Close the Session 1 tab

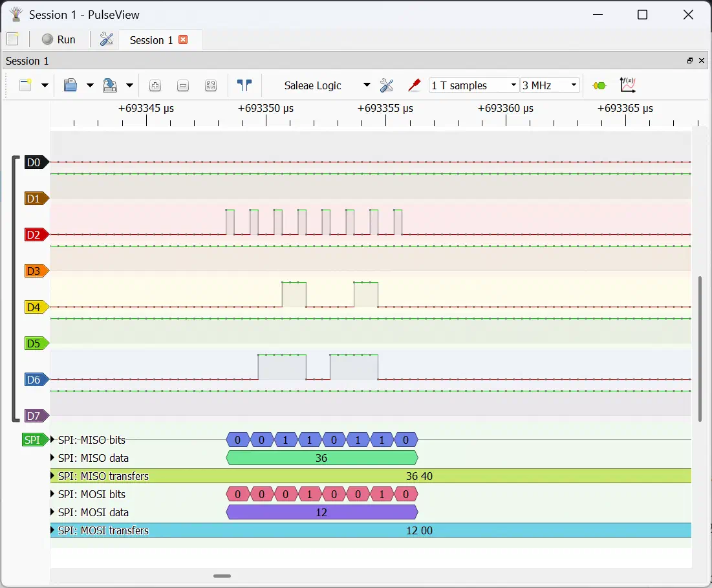coord(183,39)
